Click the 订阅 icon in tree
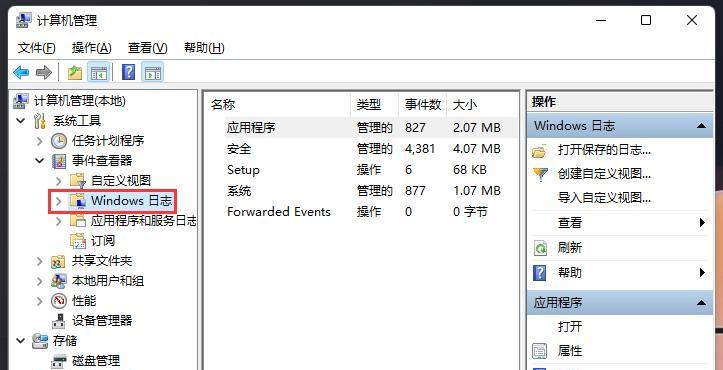 click(x=77, y=240)
